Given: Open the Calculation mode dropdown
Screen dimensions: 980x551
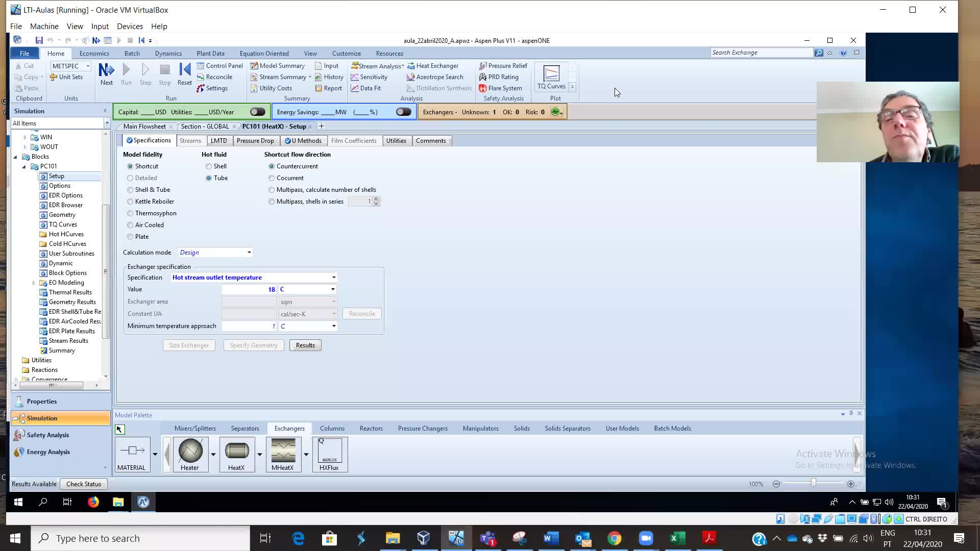Looking at the screenshot, I should click(249, 253).
